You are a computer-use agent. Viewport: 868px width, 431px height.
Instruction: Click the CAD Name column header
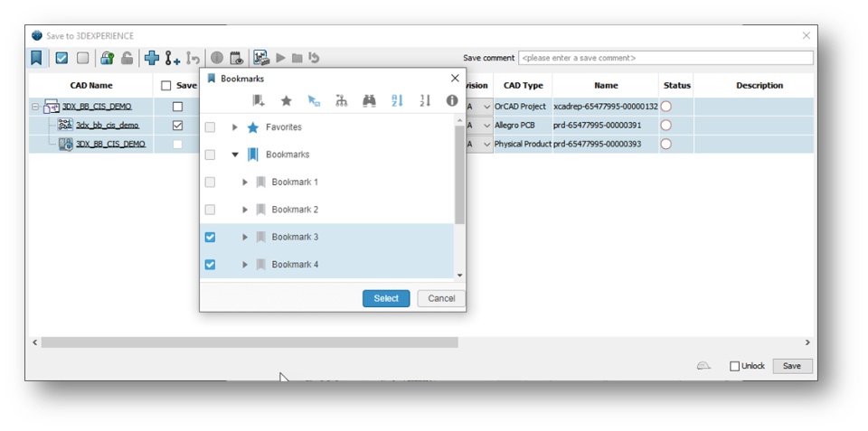pos(91,86)
